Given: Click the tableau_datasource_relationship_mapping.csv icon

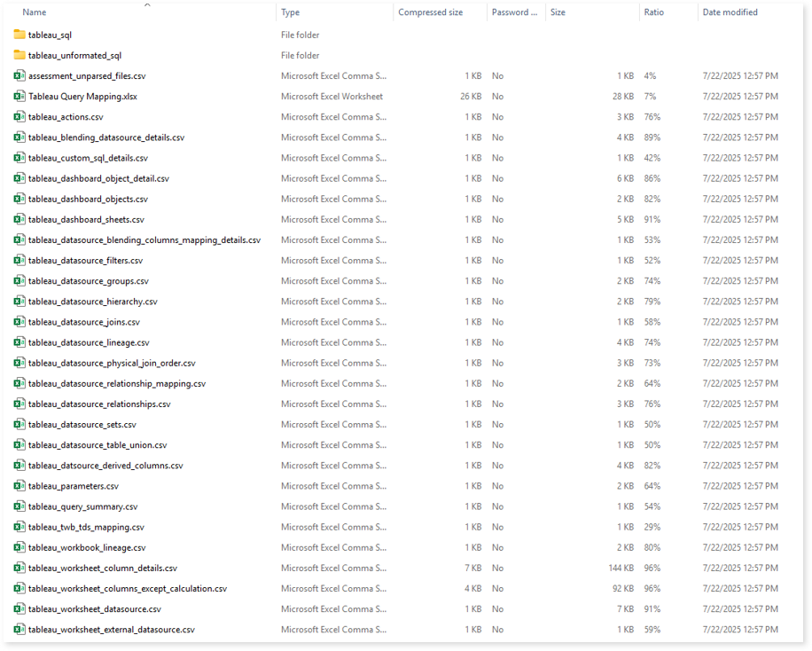Looking at the screenshot, I should pos(20,383).
